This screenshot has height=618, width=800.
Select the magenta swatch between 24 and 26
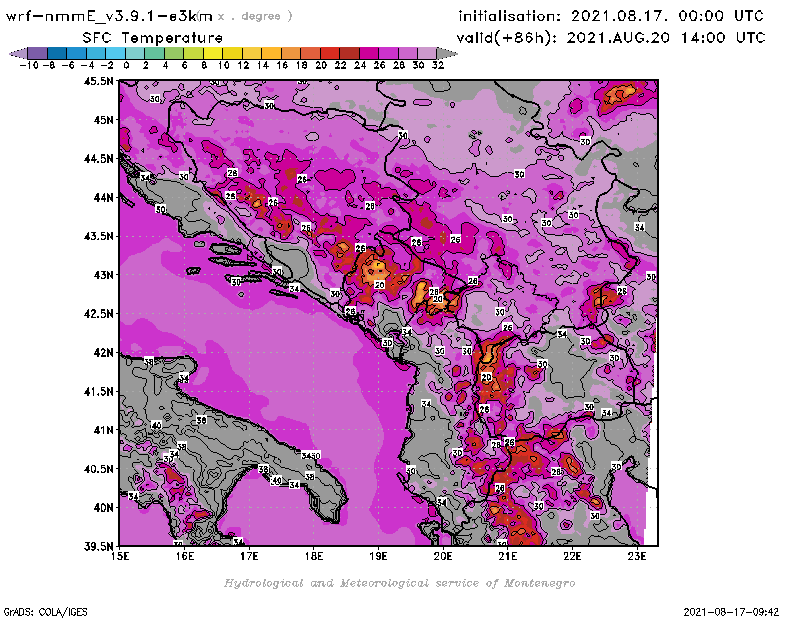pos(368,54)
